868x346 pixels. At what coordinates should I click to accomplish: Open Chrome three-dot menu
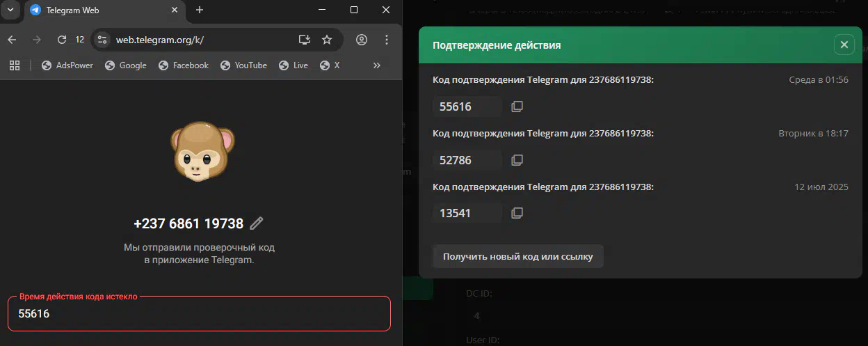click(x=387, y=40)
